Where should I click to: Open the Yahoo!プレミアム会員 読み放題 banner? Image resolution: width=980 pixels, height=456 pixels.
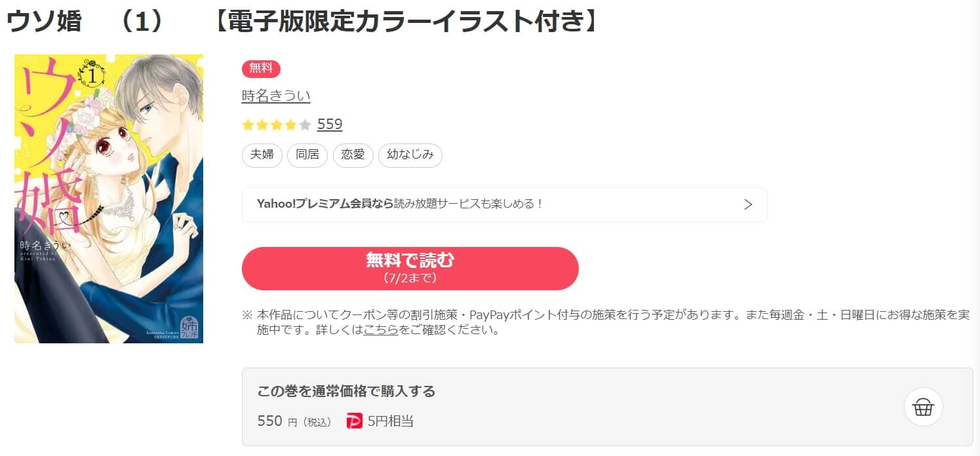click(504, 204)
